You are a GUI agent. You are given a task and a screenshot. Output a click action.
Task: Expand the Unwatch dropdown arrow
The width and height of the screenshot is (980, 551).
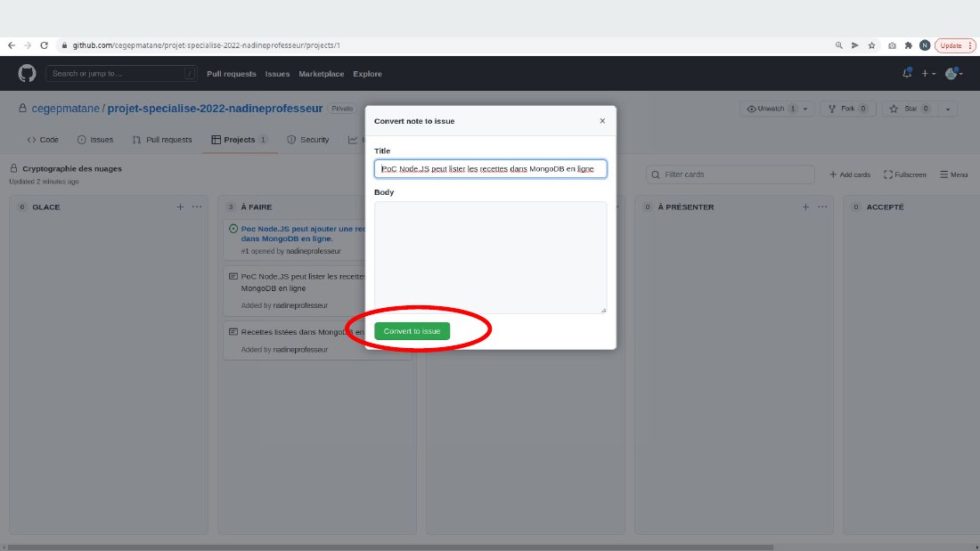(805, 109)
